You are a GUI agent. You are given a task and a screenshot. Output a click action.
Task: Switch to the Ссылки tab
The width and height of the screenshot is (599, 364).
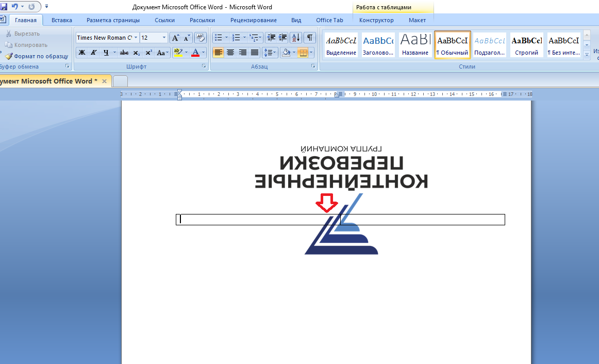(x=164, y=20)
